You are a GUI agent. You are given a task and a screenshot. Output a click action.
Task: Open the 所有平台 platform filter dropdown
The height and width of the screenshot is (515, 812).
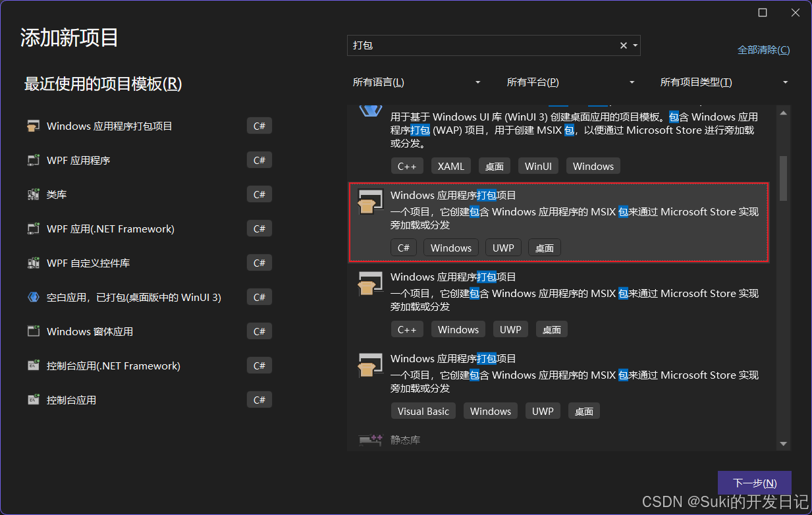coord(571,82)
